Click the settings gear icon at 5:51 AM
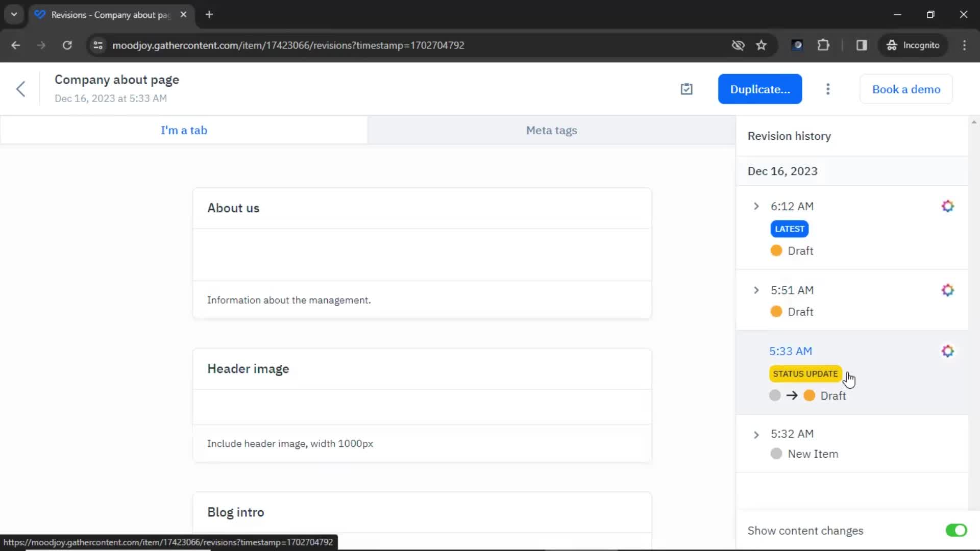This screenshot has width=980, height=551. coord(948,289)
